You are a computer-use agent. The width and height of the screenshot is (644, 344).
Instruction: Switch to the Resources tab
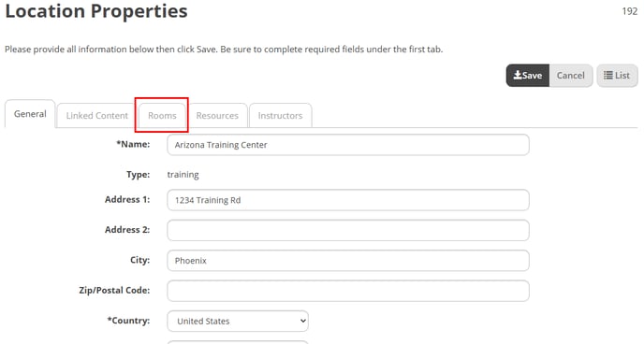pyautogui.click(x=217, y=116)
